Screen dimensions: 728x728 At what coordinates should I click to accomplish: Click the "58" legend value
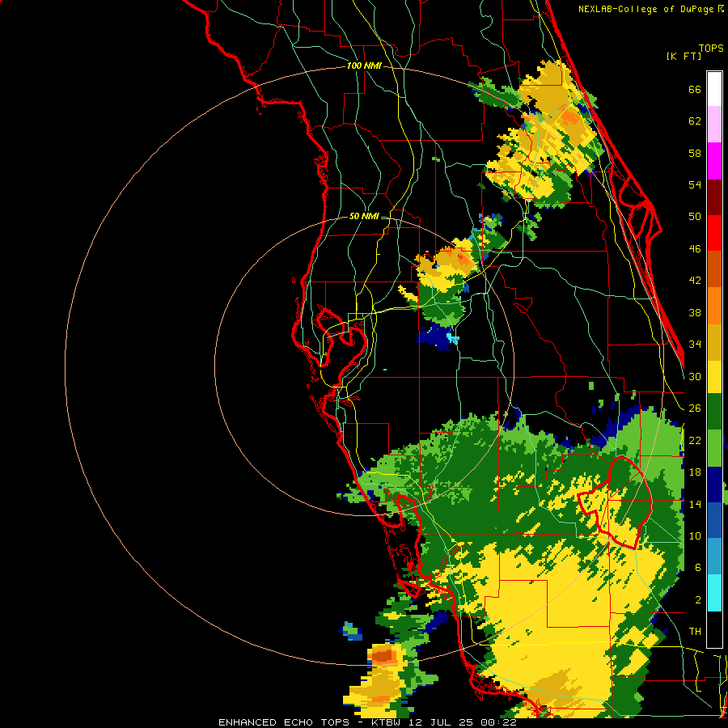[695, 153]
